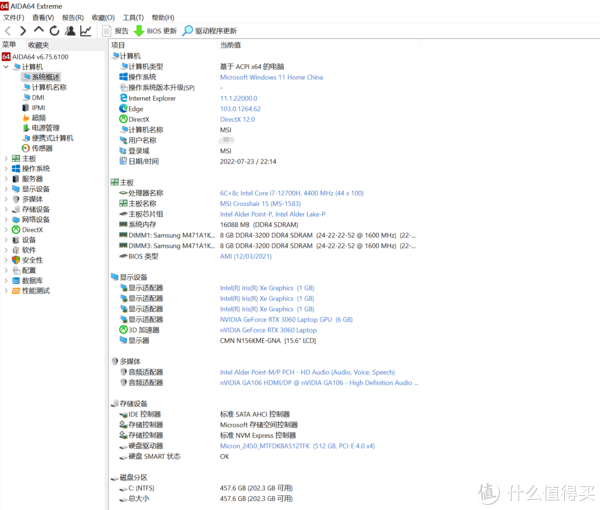Click the 安全性 shield icon

click(x=16, y=260)
